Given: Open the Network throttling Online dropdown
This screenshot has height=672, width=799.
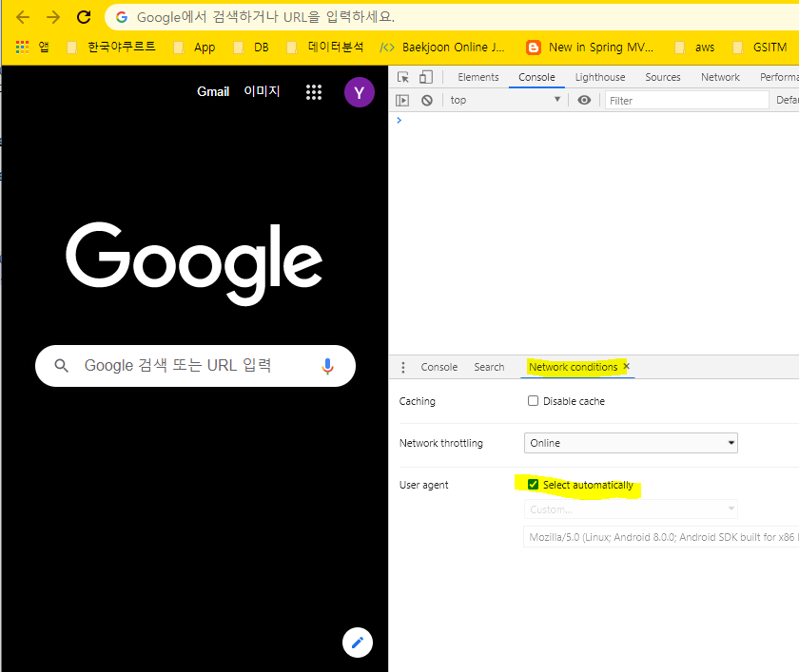Looking at the screenshot, I should [x=631, y=443].
